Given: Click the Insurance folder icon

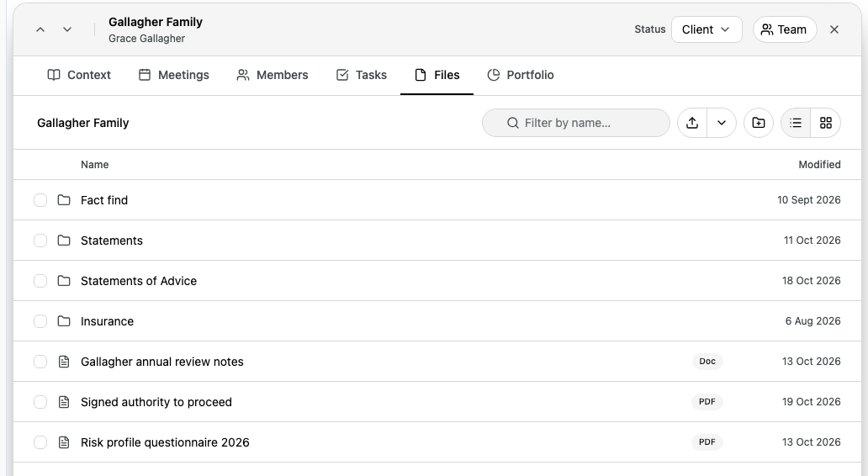Looking at the screenshot, I should (x=64, y=321).
